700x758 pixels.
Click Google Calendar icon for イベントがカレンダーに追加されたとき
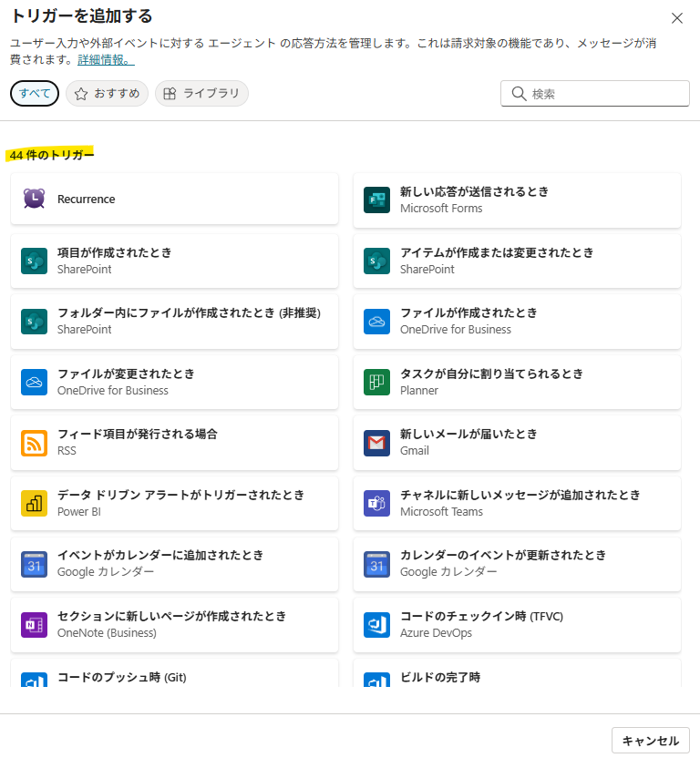tap(34, 564)
